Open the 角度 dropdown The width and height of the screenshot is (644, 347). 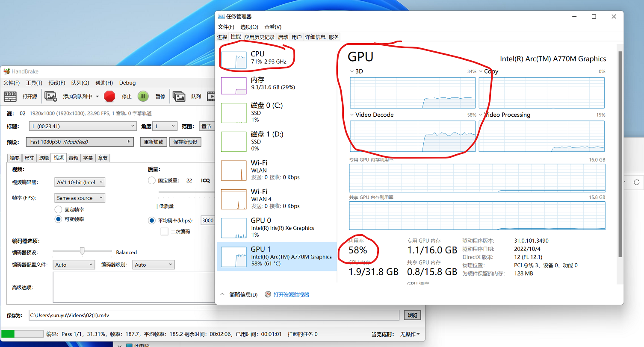(x=165, y=126)
